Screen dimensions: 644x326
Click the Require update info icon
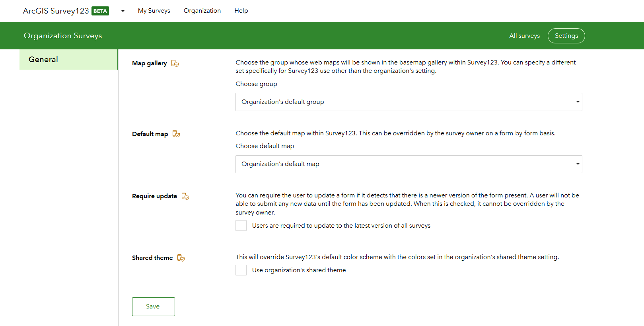[x=185, y=196]
